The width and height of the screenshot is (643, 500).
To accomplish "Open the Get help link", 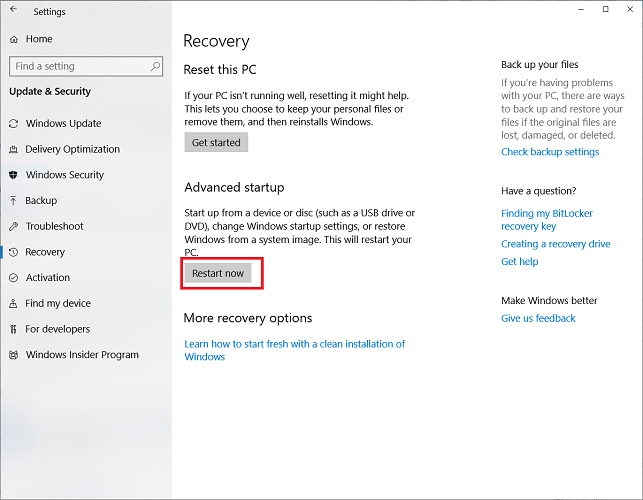I will 519,262.
